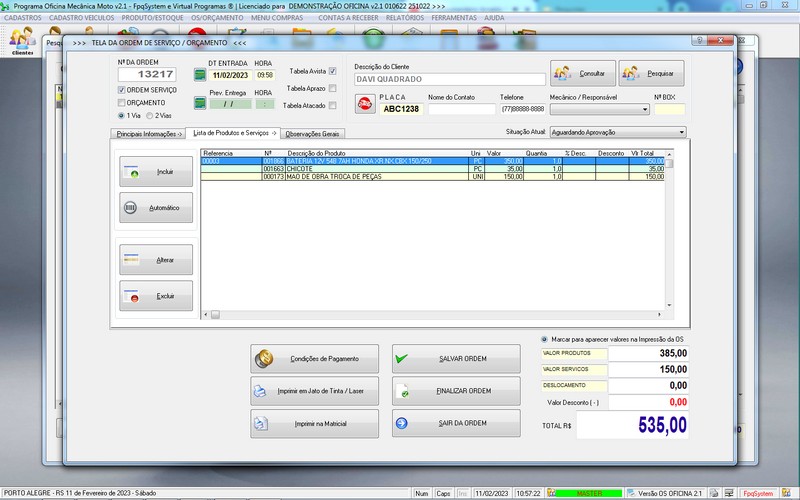
Task: Uncheck the ORDEM SERVIÇO checkbox
Action: click(121, 90)
